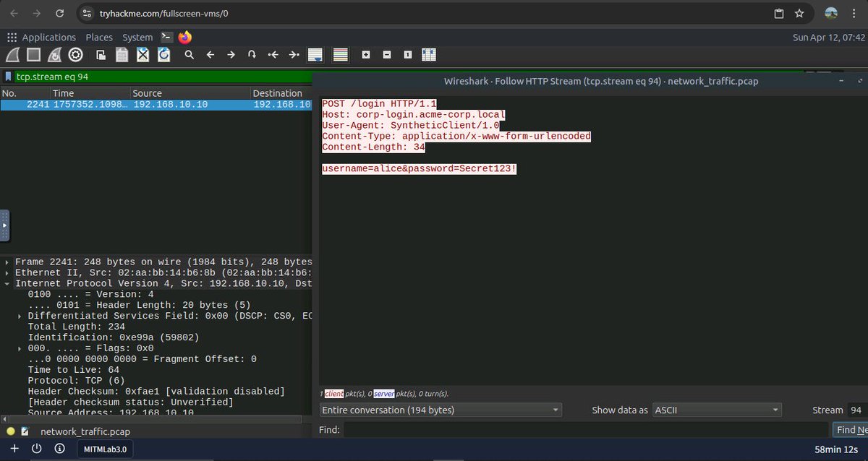The width and height of the screenshot is (868, 461).
Task: Click the Stream number field
Action: [x=858, y=410]
